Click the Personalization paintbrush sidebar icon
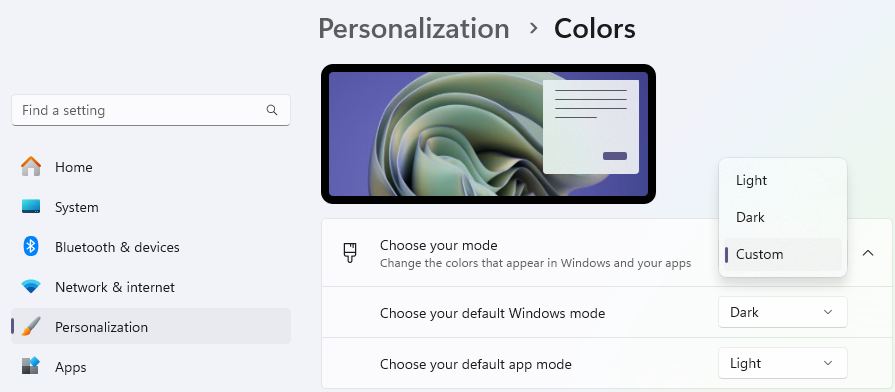 (31, 326)
